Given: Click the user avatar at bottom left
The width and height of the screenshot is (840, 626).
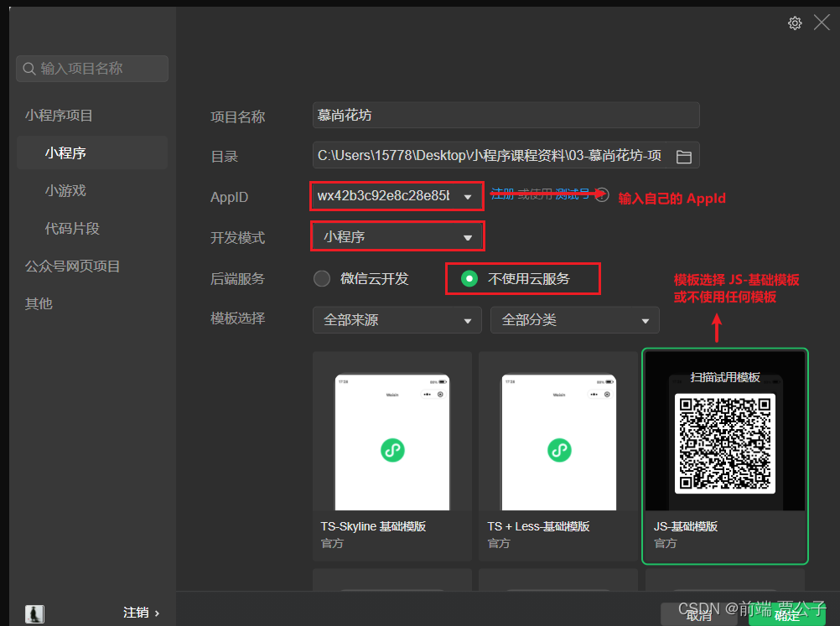Looking at the screenshot, I should coord(34,614).
